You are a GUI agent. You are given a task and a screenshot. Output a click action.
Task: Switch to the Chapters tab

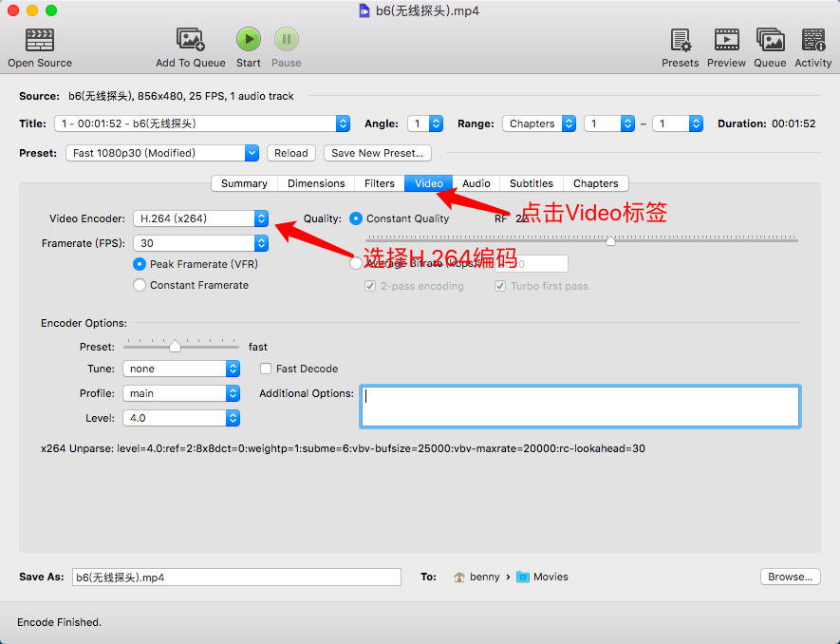[596, 183]
